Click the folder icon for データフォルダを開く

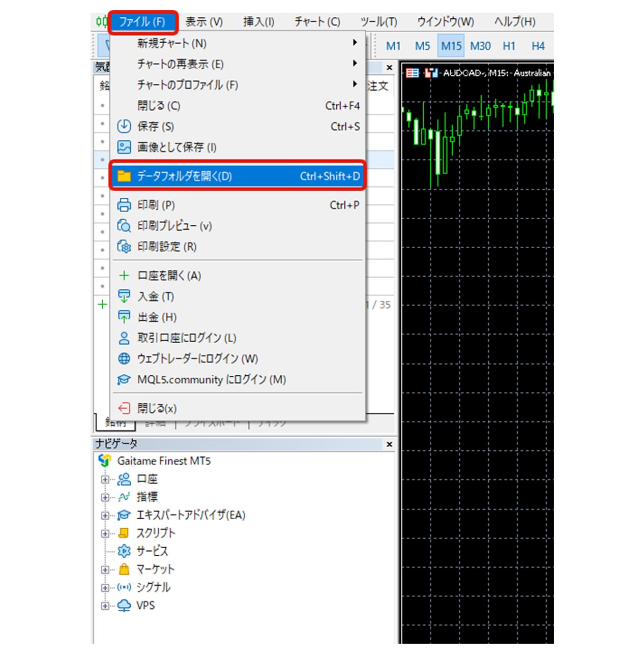(x=124, y=176)
